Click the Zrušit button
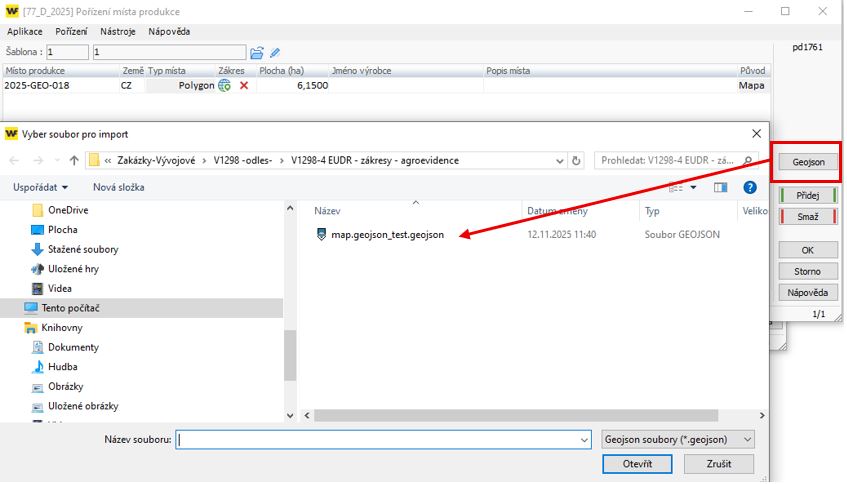The image size is (847, 484). click(718, 464)
